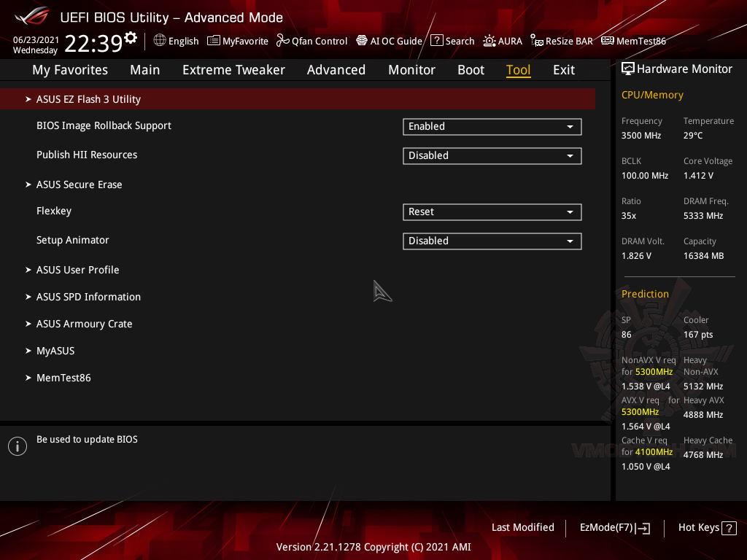The height and width of the screenshot is (560, 747).
Task: Open the Publish HII Resources dropdown
Action: click(492, 155)
